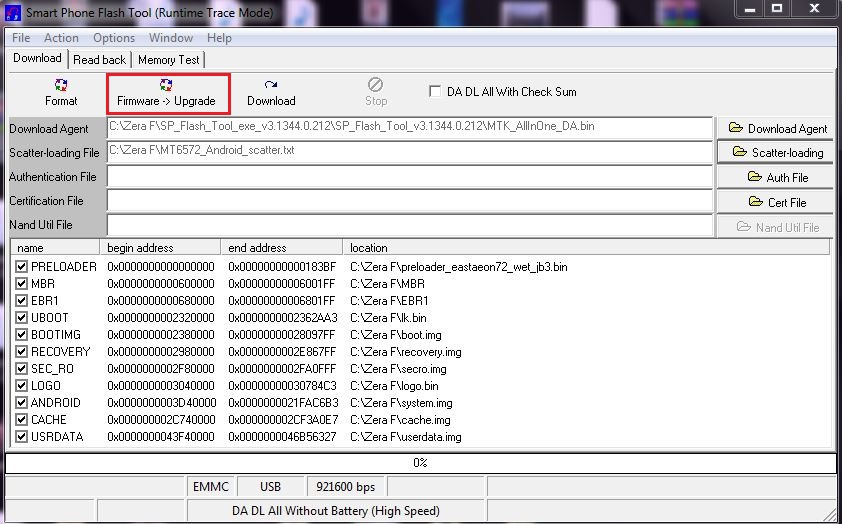Click 921600 bps status entry

coord(345,487)
